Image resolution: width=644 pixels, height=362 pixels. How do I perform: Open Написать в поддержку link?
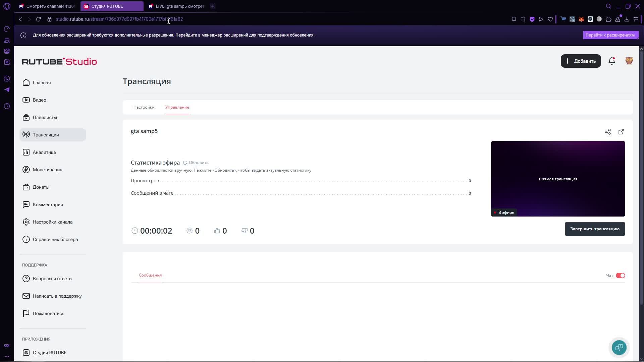tap(52, 296)
